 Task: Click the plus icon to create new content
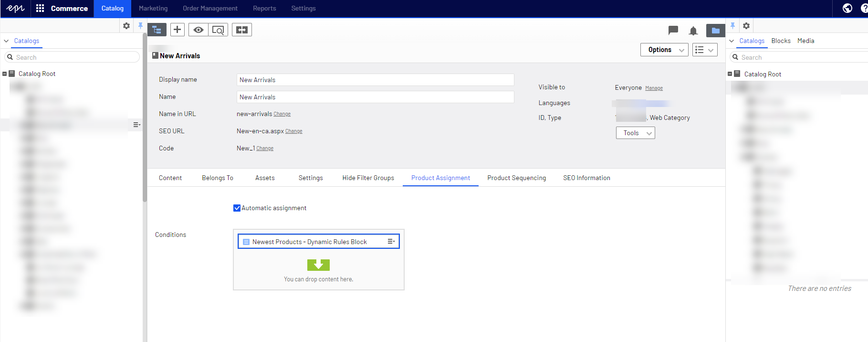coord(177,30)
